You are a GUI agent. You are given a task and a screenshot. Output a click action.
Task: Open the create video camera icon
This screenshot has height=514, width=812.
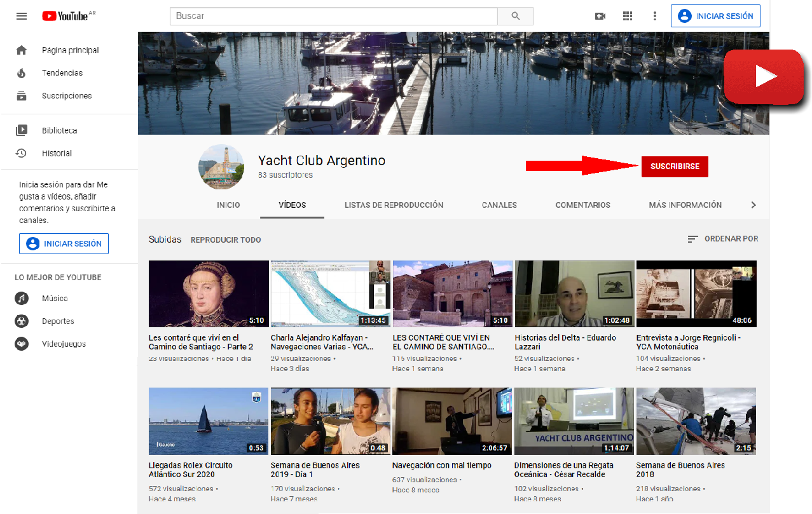[x=600, y=16]
